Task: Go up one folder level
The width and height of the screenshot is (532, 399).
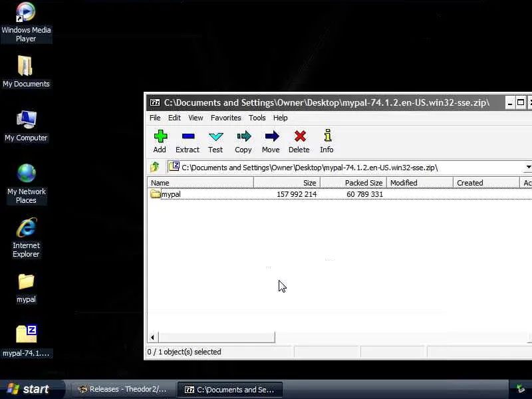Action: tap(155, 167)
